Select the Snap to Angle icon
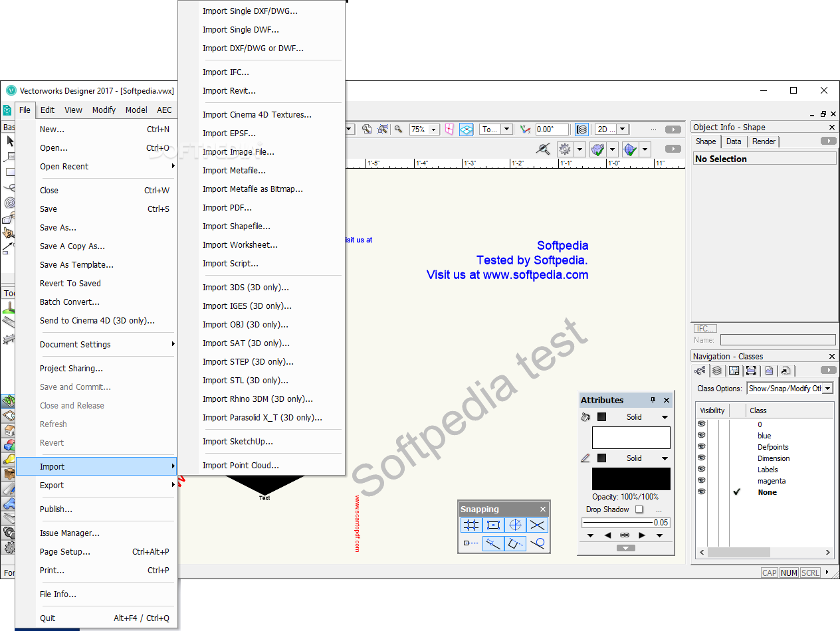The height and width of the screenshot is (631, 840). (515, 525)
